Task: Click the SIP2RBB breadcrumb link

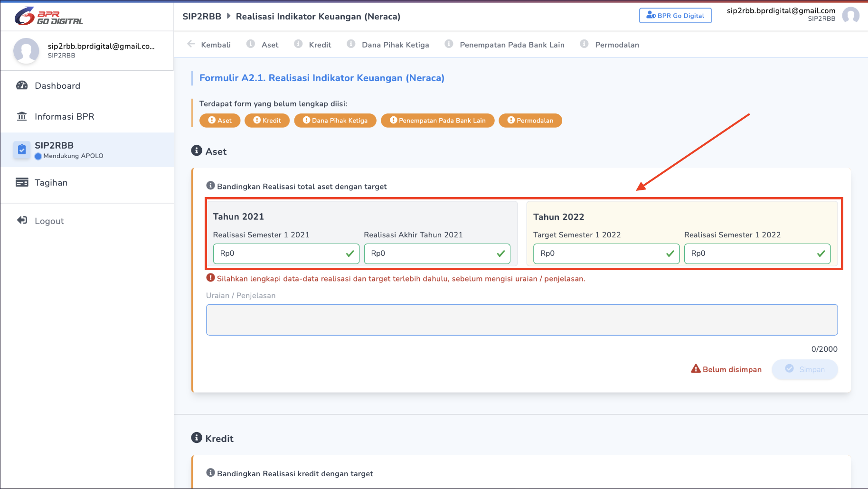Action: pyautogui.click(x=202, y=16)
